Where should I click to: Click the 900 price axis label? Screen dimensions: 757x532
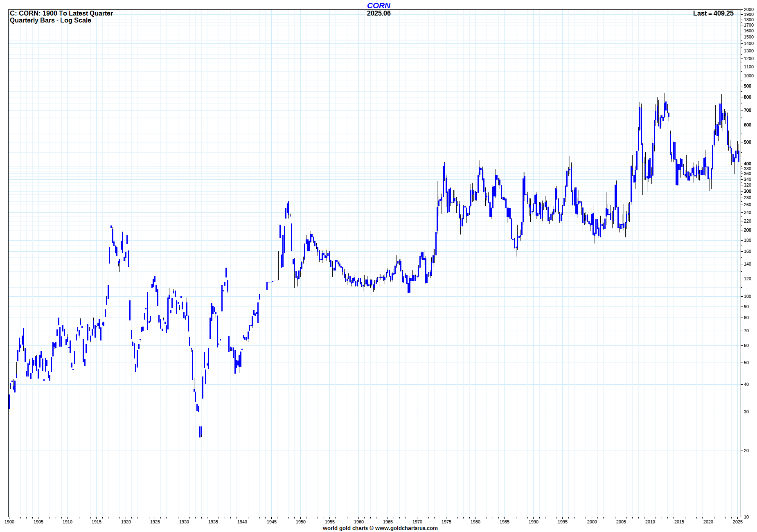click(x=748, y=86)
